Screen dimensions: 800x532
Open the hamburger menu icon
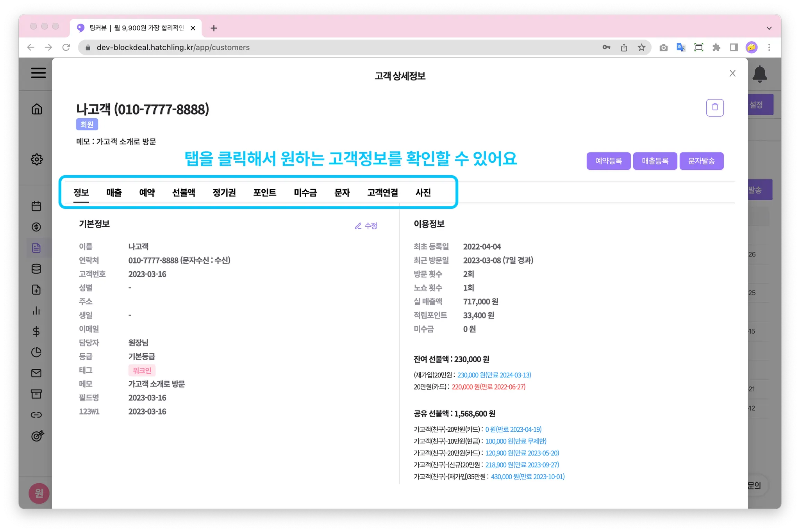pos(38,73)
